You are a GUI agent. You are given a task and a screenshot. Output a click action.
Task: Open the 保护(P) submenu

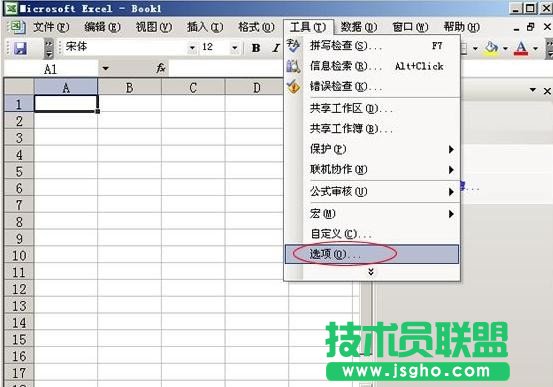coord(372,149)
